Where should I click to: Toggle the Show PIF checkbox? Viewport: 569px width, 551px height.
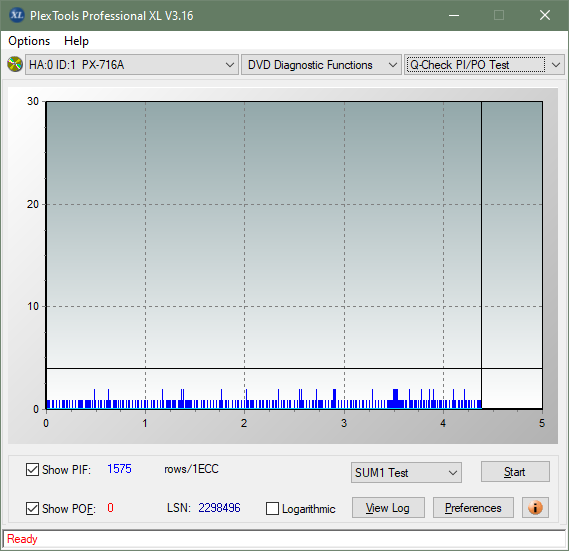[x=32, y=469]
